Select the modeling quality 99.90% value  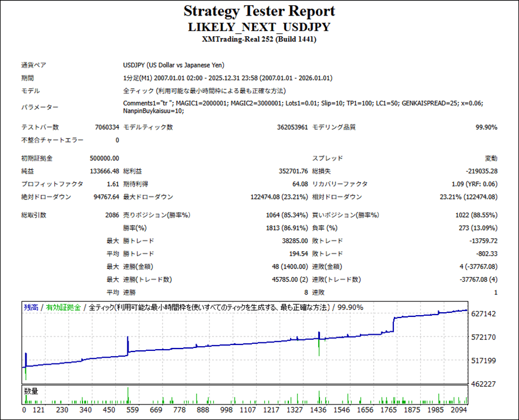(x=486, y=127)
